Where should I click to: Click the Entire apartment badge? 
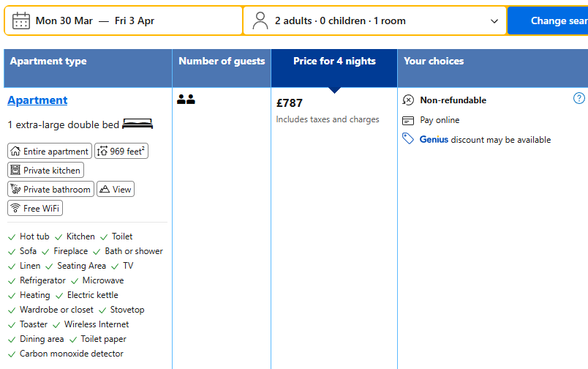50,151
